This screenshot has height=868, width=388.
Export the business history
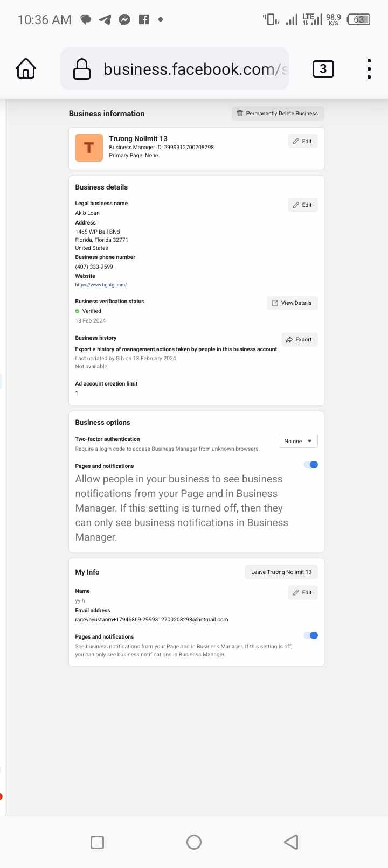pyautogui.click(x=299, y=339)
